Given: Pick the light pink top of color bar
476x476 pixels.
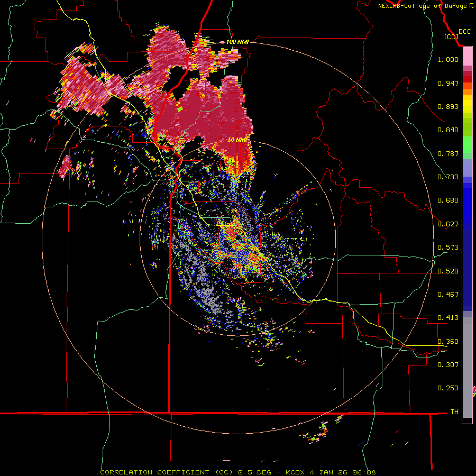Looking at the screenshot, I should tap(467, 57).
